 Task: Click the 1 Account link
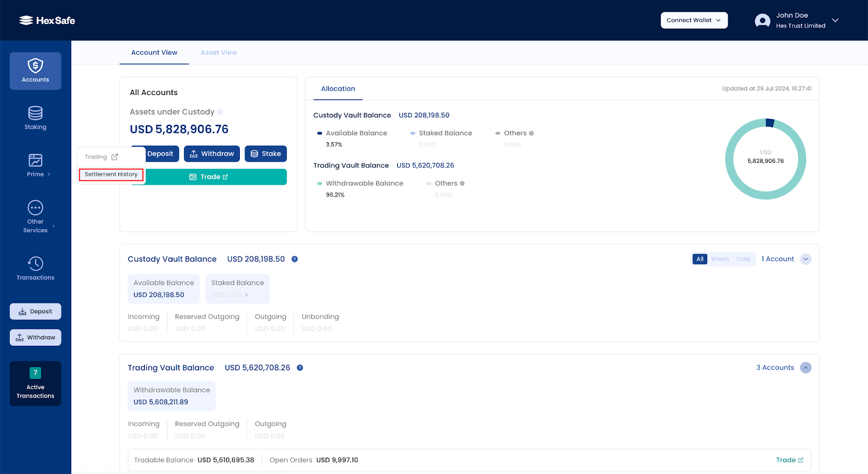777,259
